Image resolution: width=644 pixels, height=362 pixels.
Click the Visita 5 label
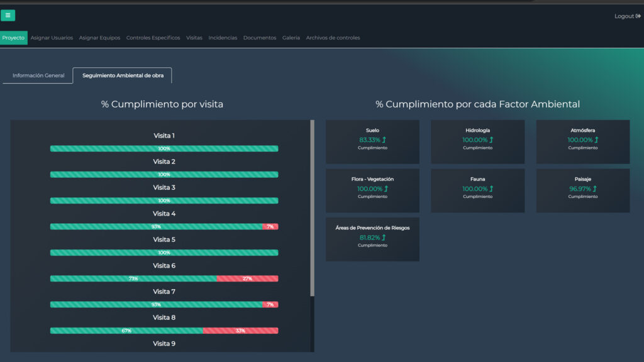click(x=164, y=239)
